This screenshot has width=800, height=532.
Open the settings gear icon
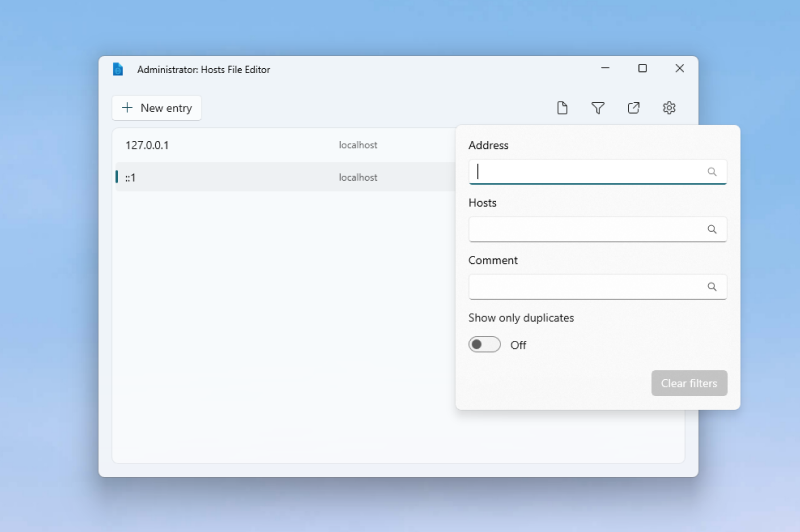point(669,108)
